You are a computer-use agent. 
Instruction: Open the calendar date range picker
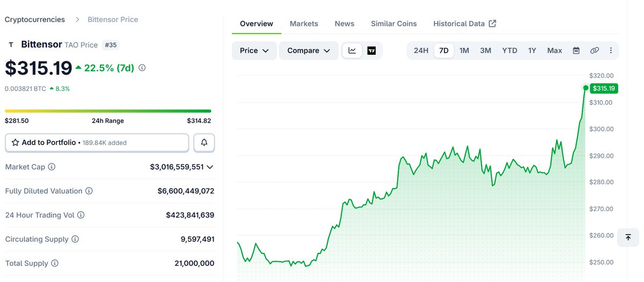(576, 50)
